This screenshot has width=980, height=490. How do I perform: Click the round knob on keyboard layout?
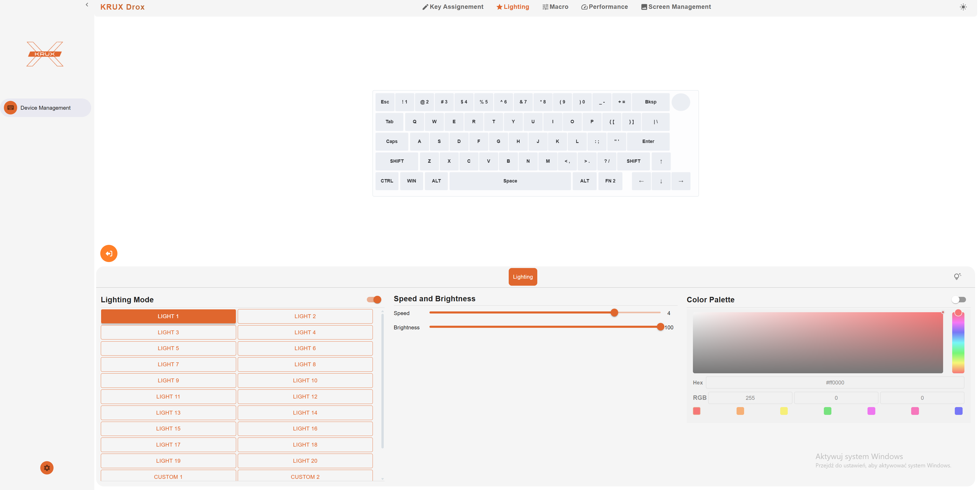tap(681, 102)
